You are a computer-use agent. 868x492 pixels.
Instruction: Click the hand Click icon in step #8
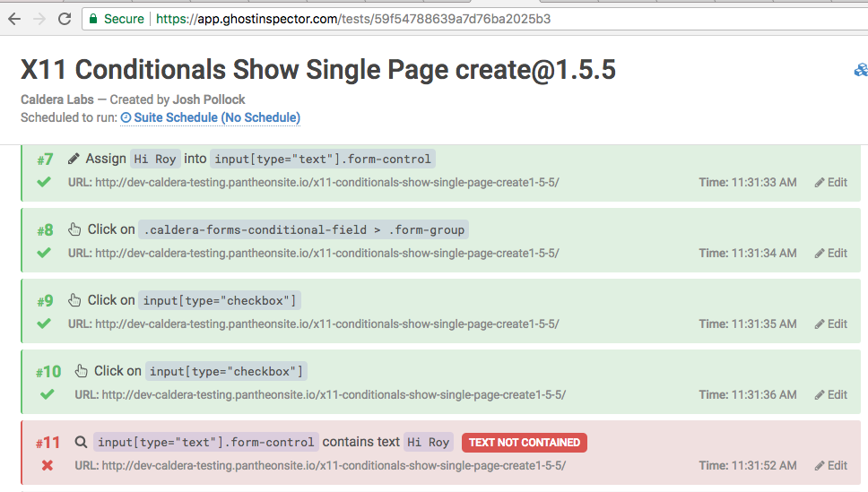74,229
